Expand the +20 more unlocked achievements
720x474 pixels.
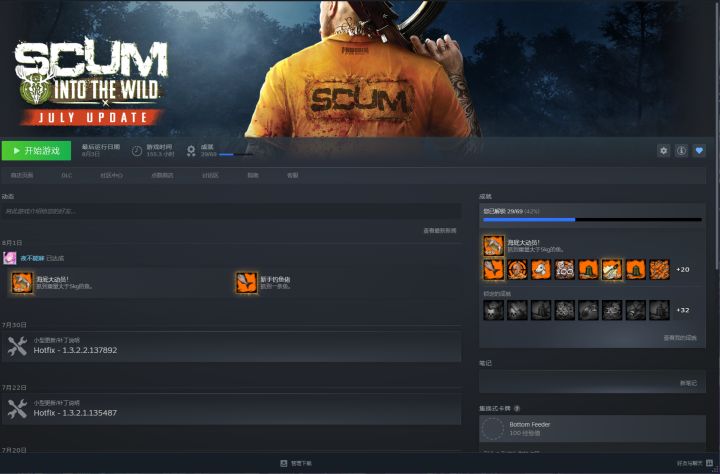click(683, 270)
